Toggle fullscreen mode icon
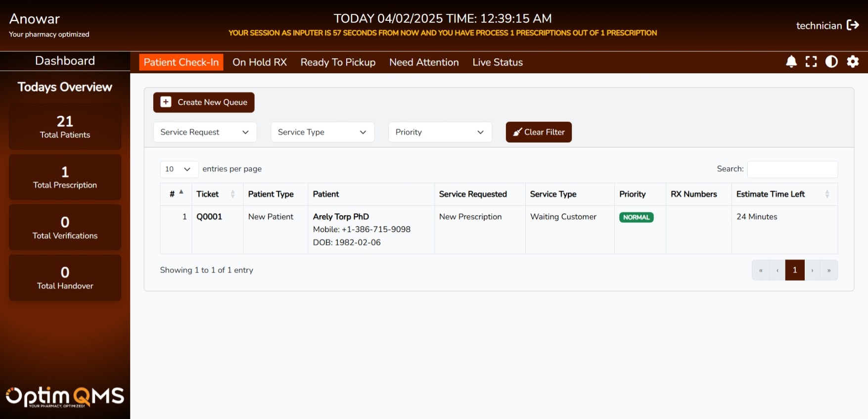 click(x=811, y=62)
